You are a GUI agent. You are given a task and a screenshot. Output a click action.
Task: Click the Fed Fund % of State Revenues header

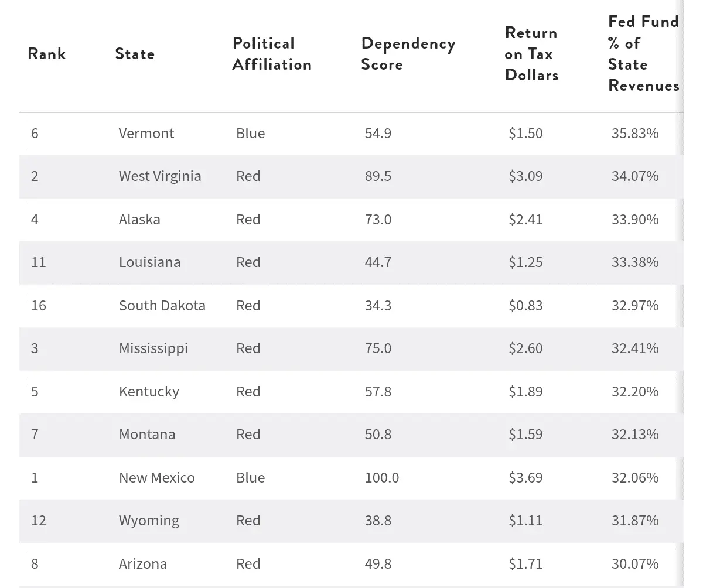point(643,54)
